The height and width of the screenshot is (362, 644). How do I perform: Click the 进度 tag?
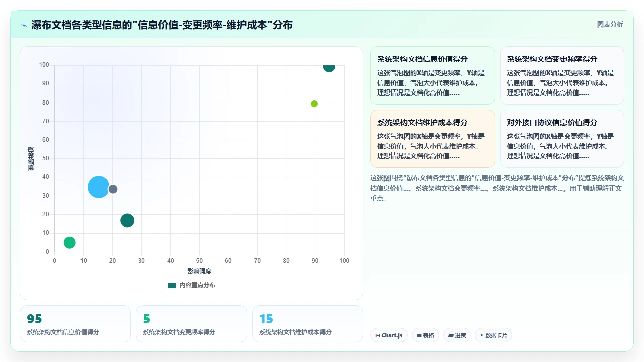tap(457, 335)
